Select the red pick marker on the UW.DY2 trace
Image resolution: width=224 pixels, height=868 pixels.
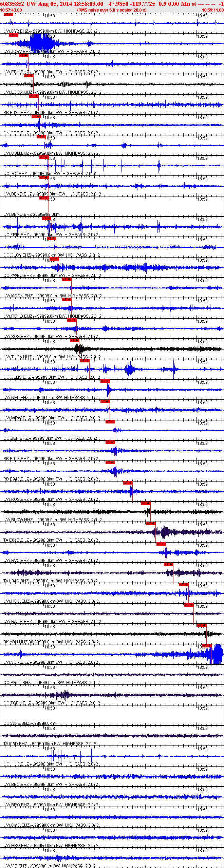click(x=8, y=15)
